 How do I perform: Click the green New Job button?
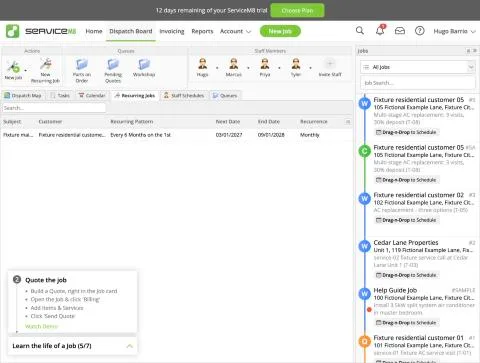(280, 31)
